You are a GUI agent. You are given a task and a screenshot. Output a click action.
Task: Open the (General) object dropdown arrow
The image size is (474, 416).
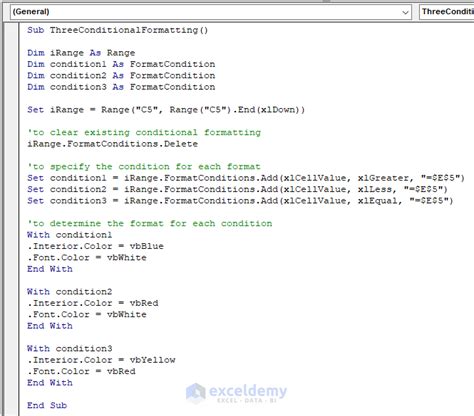405,12
